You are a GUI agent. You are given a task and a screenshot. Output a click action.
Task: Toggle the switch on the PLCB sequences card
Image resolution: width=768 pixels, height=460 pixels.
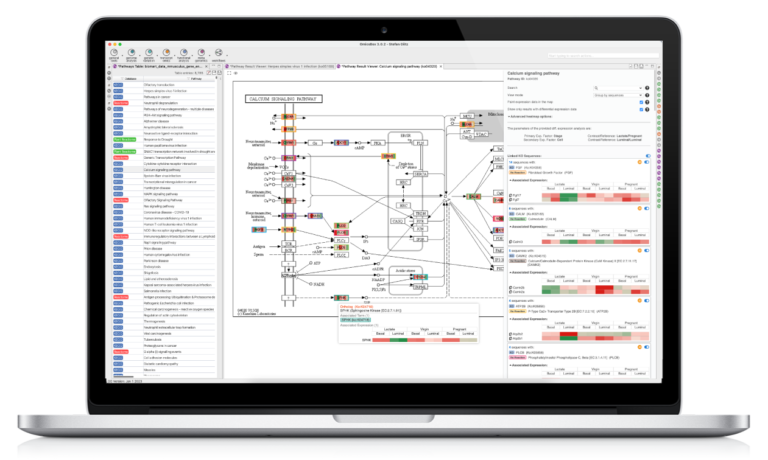647,347
